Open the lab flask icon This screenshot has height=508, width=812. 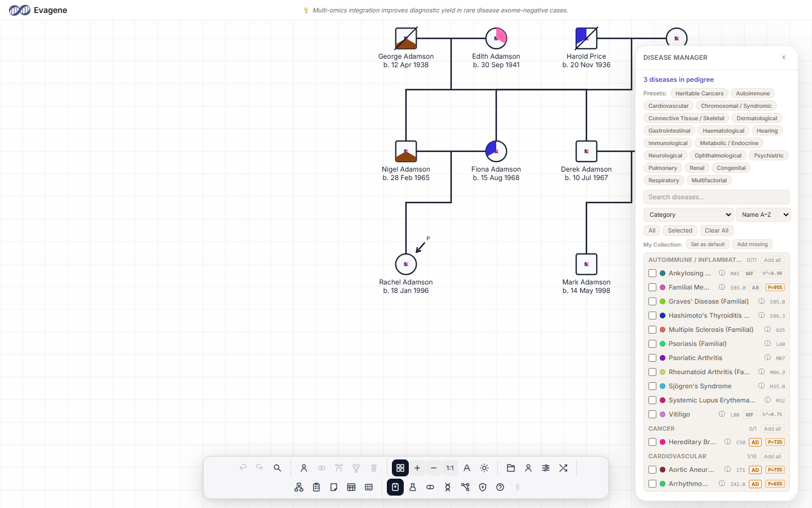coord(413,487)
